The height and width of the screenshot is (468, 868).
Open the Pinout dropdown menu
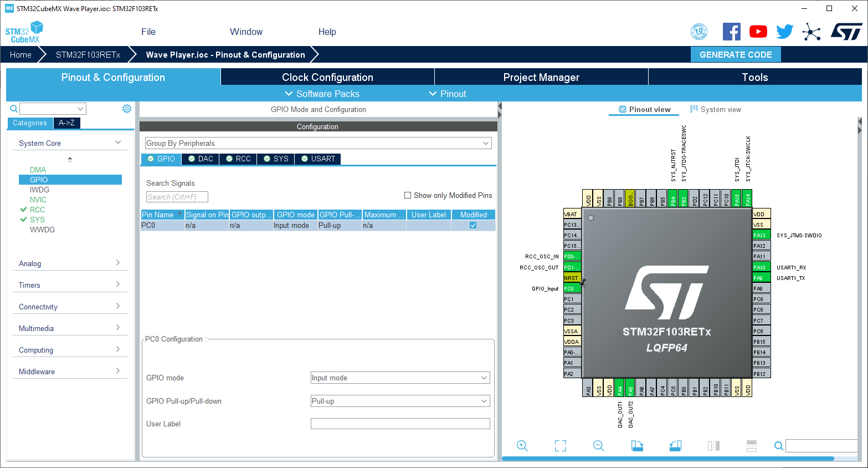coord(448,94)
